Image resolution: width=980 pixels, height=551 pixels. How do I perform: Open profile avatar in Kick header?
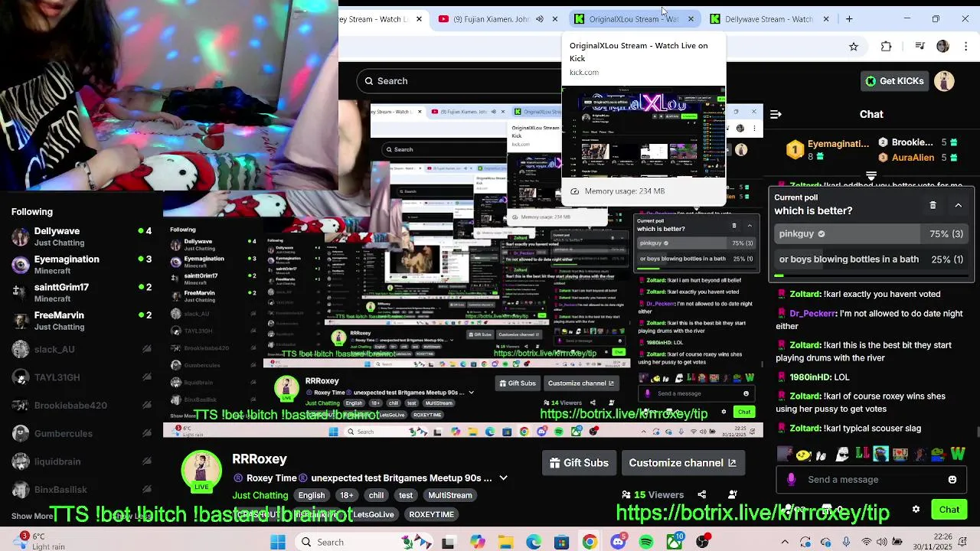point(944,81)
